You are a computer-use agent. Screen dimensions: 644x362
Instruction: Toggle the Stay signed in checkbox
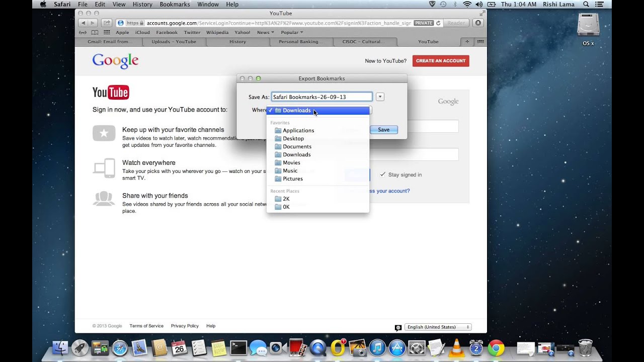tap(383, 174)
